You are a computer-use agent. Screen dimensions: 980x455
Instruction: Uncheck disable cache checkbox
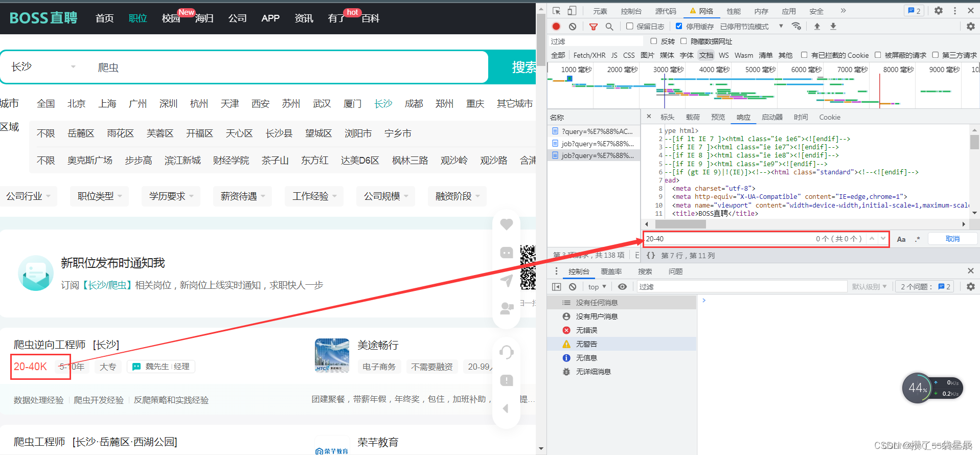(x=679, y=26)
